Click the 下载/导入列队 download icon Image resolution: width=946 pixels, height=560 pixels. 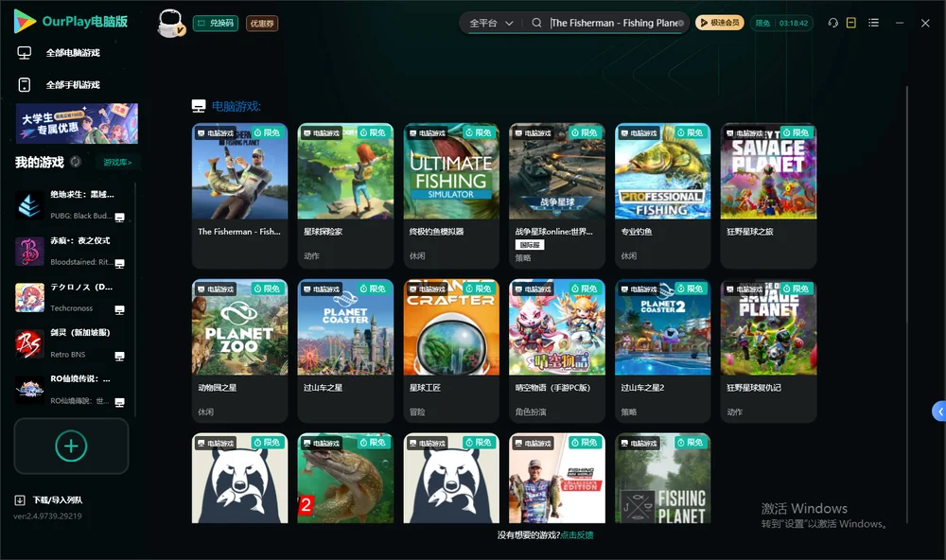20,500
